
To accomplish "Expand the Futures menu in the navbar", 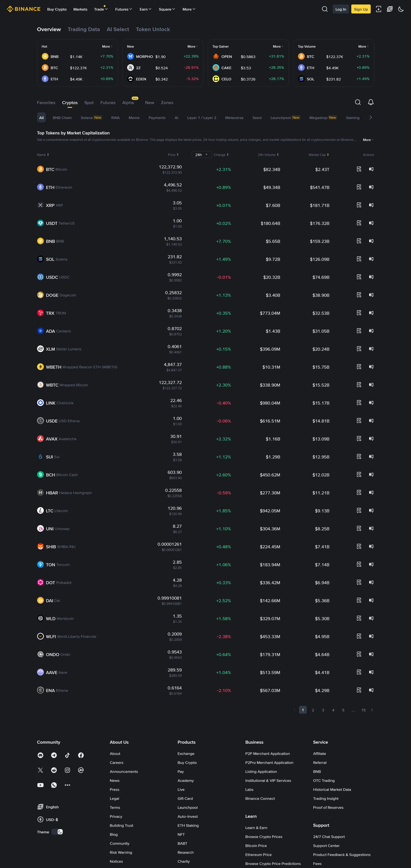I will coord(123,9).
